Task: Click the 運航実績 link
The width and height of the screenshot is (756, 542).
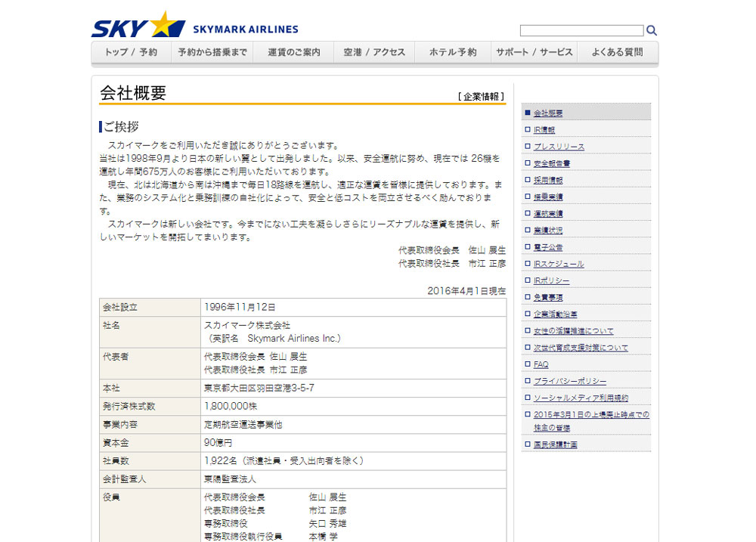Action: click(x=547, y=214)
